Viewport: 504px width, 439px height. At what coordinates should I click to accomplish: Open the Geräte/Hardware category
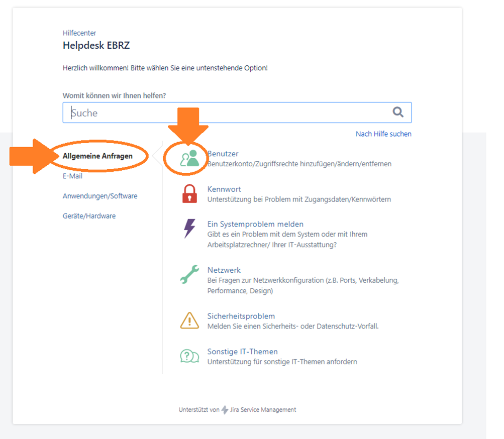pos(89,216)
